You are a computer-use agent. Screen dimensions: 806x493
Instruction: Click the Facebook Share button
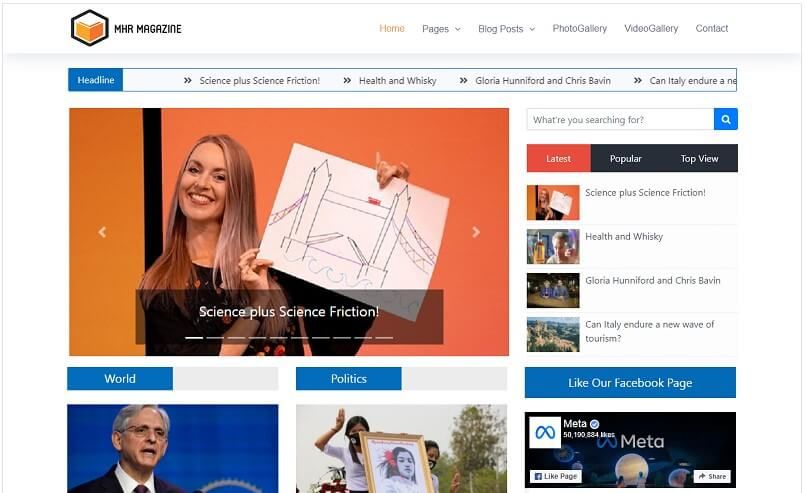point(712,477)
